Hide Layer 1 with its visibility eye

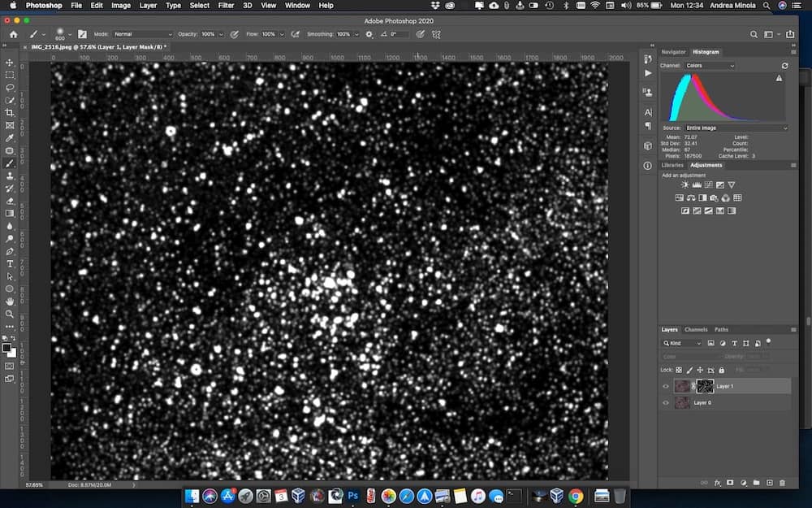[x=665, y=386]
